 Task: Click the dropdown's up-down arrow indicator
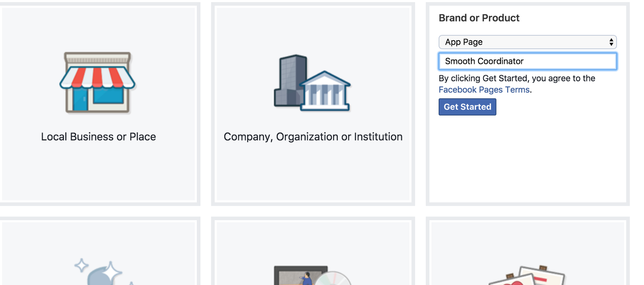pyautogui.click(x=611, y=42)
